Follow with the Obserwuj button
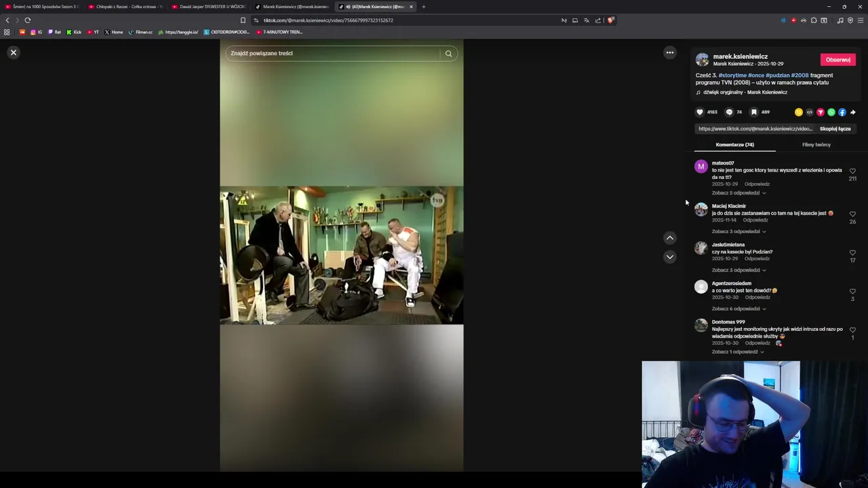 pyautogui.click(x=837, y=60)
